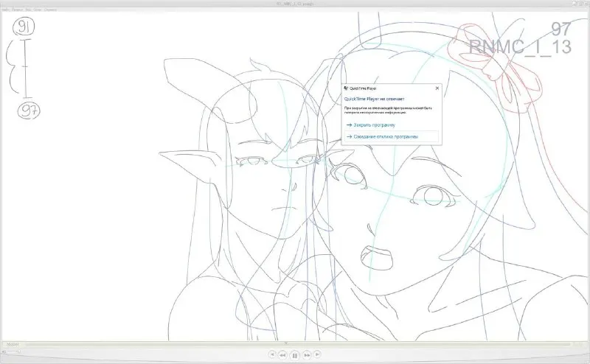Click the current time readout on timeline
This screenshot has height=364, width=590.
point(13,344)
